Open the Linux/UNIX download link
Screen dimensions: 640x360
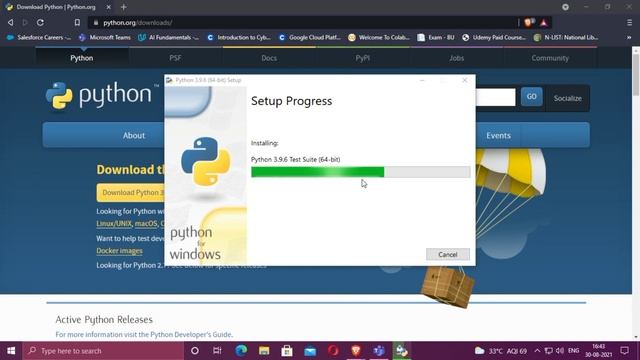point(114,224)
